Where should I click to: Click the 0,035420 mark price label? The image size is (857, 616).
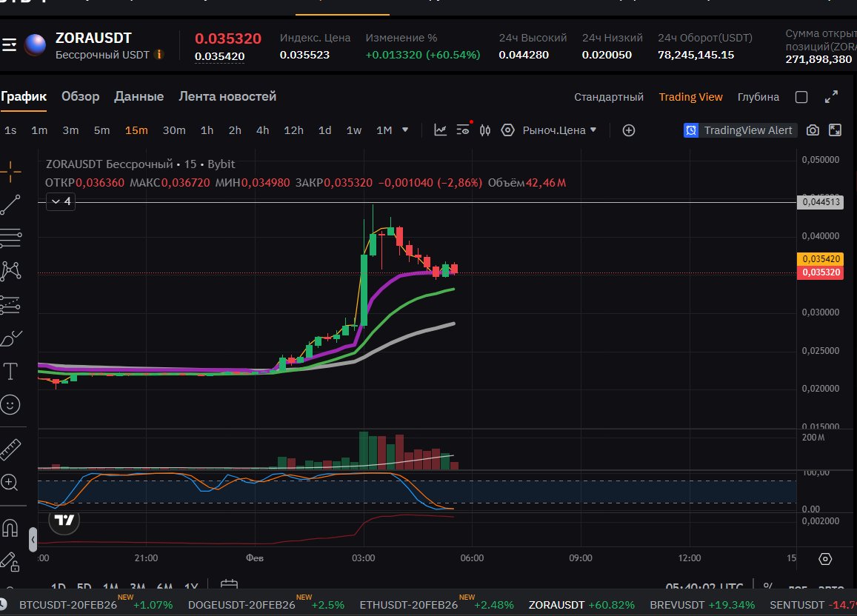(821, 259)
